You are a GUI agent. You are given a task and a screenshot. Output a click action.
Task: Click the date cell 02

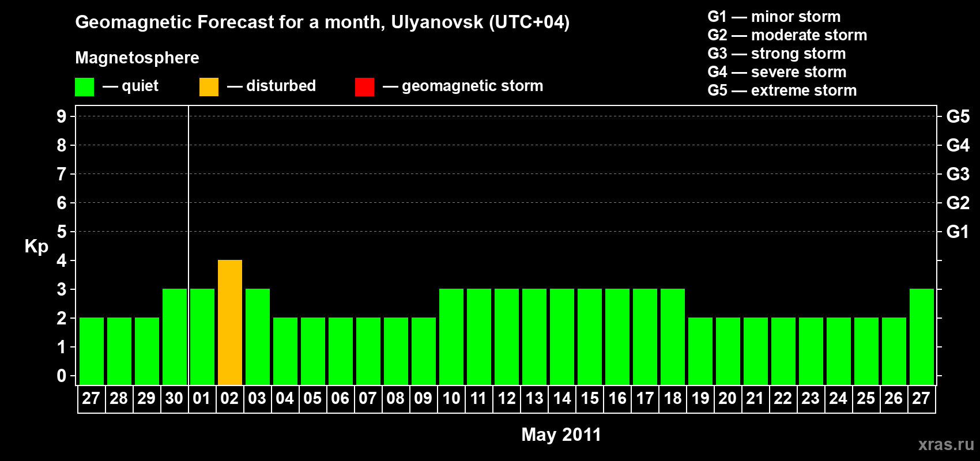(x=230, y=399)
